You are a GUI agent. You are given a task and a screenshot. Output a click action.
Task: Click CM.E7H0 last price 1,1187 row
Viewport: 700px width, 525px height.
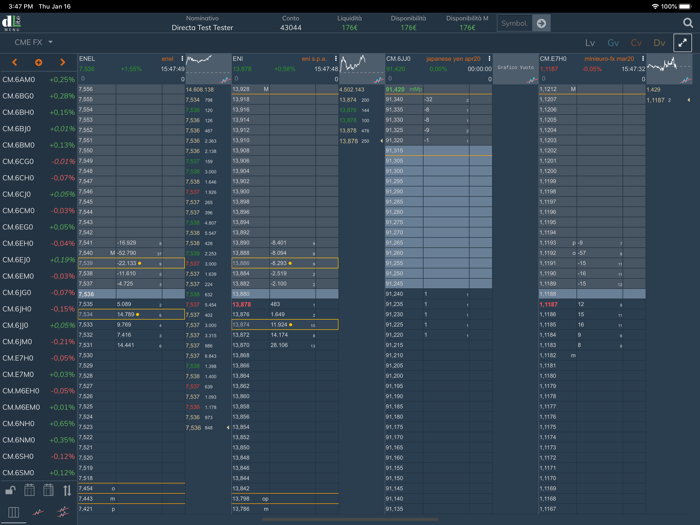592,304
